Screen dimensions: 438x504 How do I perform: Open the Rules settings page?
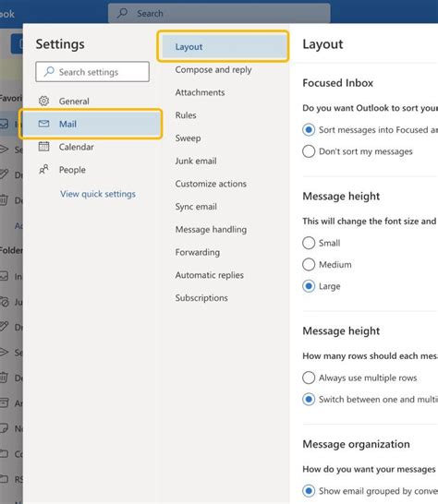186,115
